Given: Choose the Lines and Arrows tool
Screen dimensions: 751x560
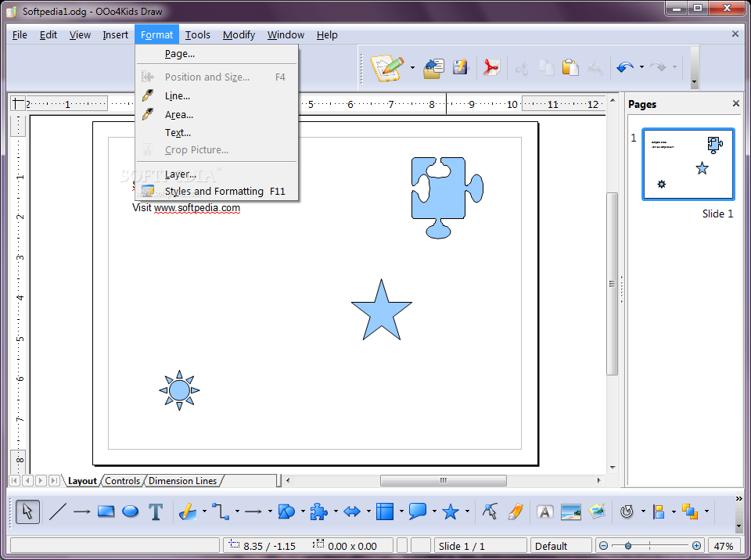Looking at the screenshot, I should click(x=253, y=512).
